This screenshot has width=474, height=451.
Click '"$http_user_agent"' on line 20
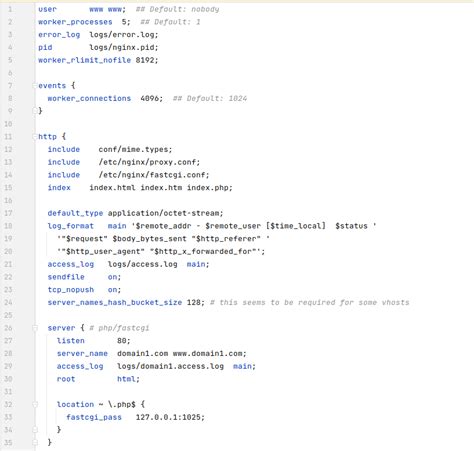click(x=103, y=252)
